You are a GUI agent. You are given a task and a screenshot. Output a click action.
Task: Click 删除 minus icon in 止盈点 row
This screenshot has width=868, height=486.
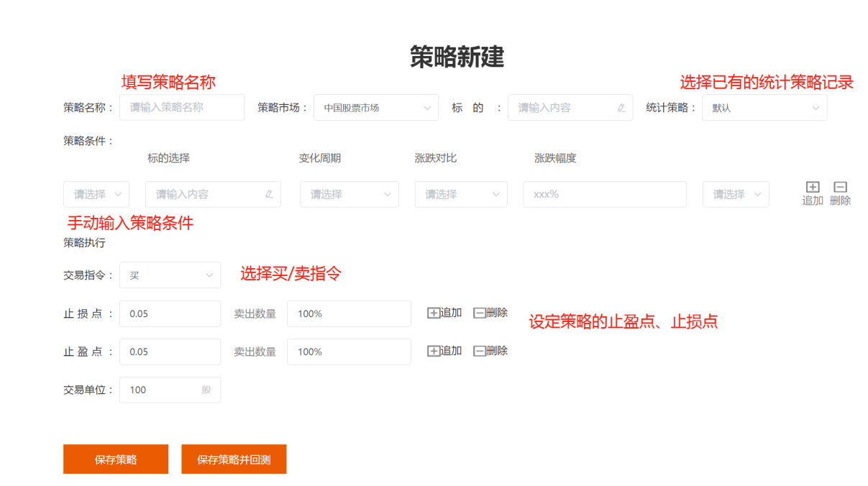click(x=480, y=351)
